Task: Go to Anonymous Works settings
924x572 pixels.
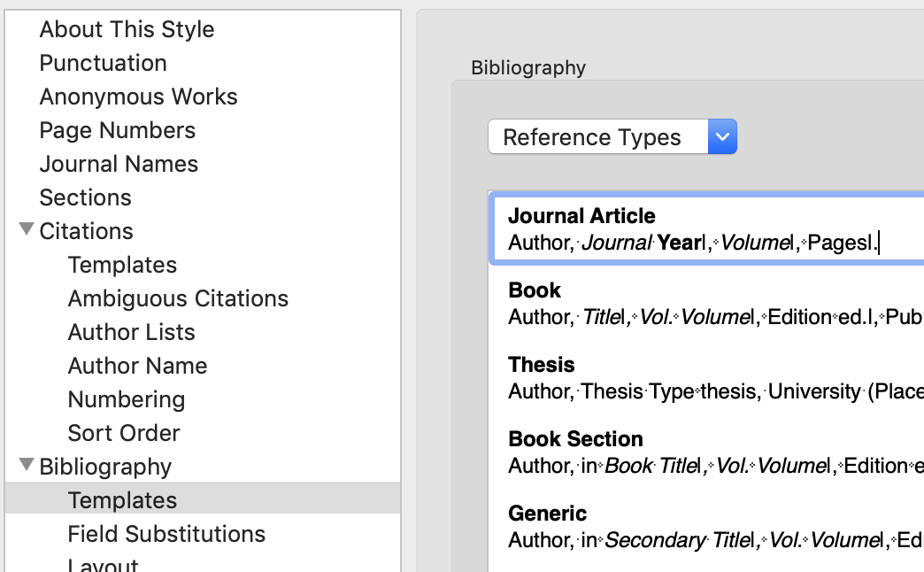Action: click(138, 97)
